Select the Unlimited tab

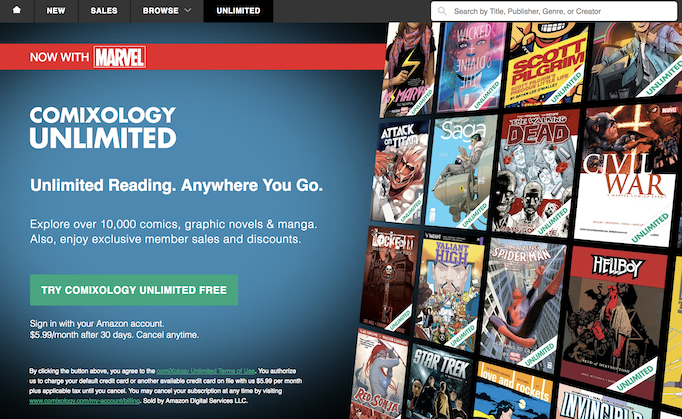238,10
